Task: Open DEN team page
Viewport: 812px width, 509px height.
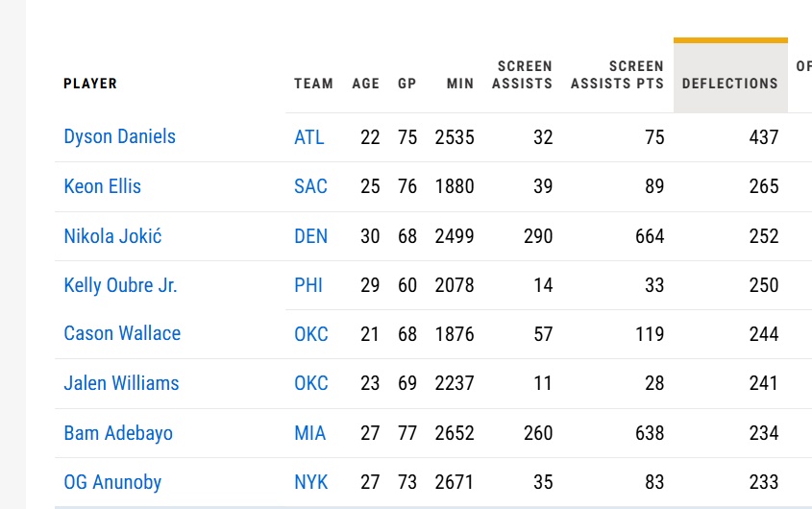Action: [310, 235]
